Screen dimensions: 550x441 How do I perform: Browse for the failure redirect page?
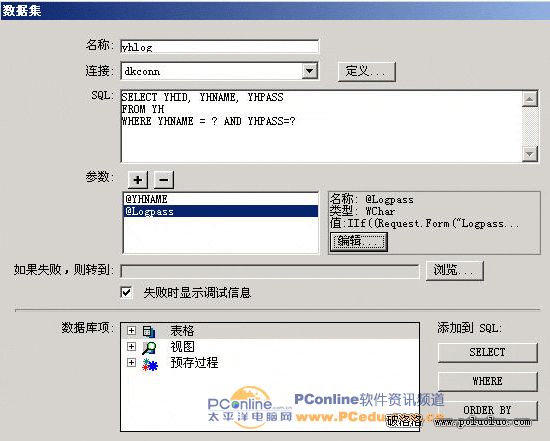(x=455, y=270)
